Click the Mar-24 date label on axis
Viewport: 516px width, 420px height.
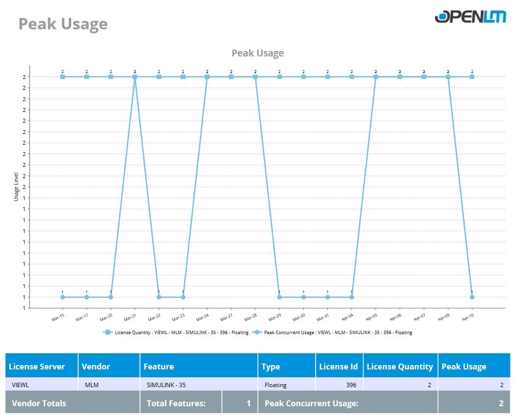coord(202,318)
